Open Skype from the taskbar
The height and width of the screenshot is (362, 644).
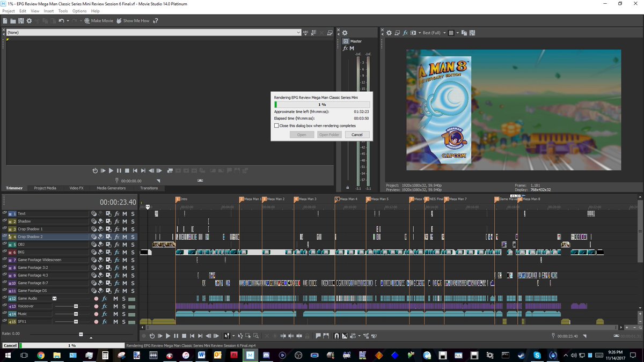(537, 355)
